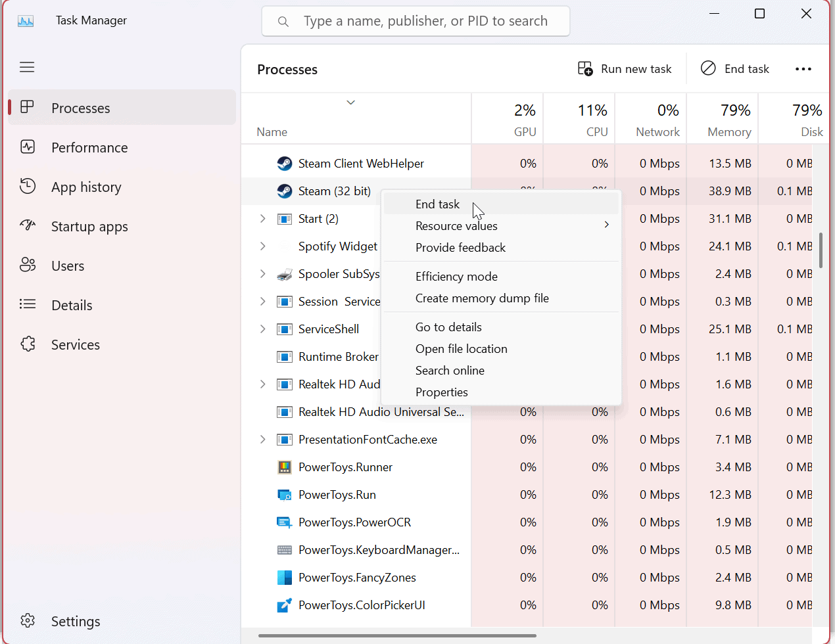Click the Run new task button
The image size is (835, 644).
(625, 68)
